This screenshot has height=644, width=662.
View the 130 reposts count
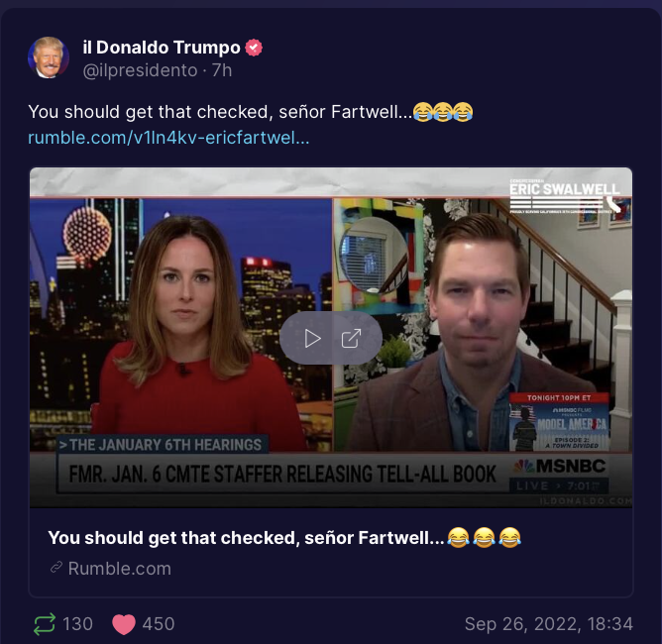[77, 624]
